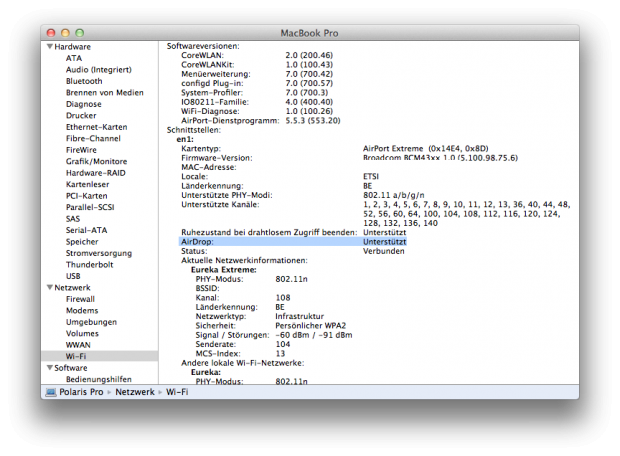Open Stromversorgung entry
620x456 pixels.
coord(99,253)
